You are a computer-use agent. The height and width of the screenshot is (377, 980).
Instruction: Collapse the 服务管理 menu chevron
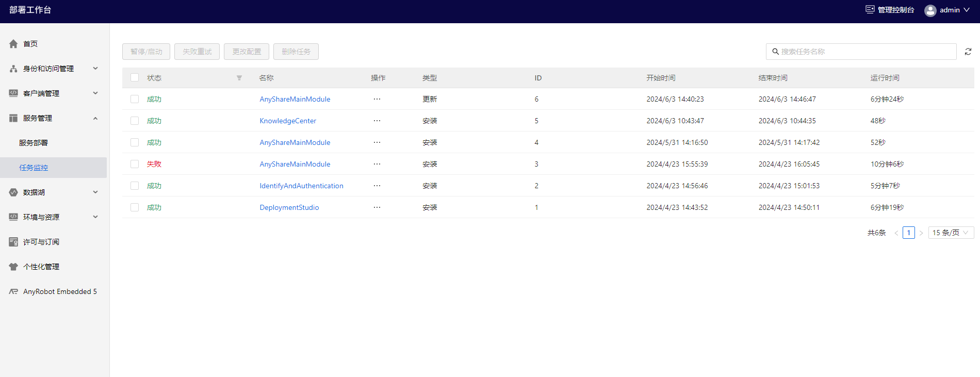pos(95,118)
